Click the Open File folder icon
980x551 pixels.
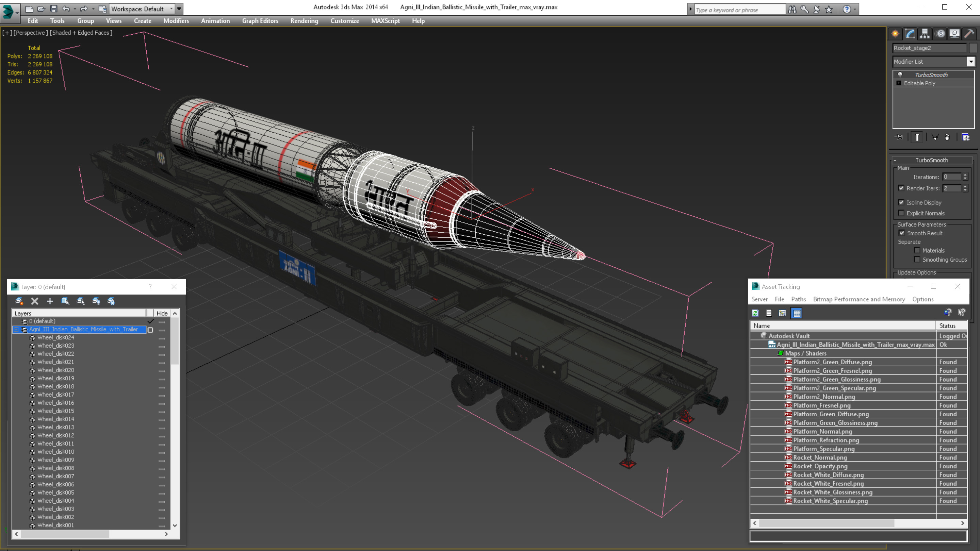pyautogui.click(x=41, y=9)
